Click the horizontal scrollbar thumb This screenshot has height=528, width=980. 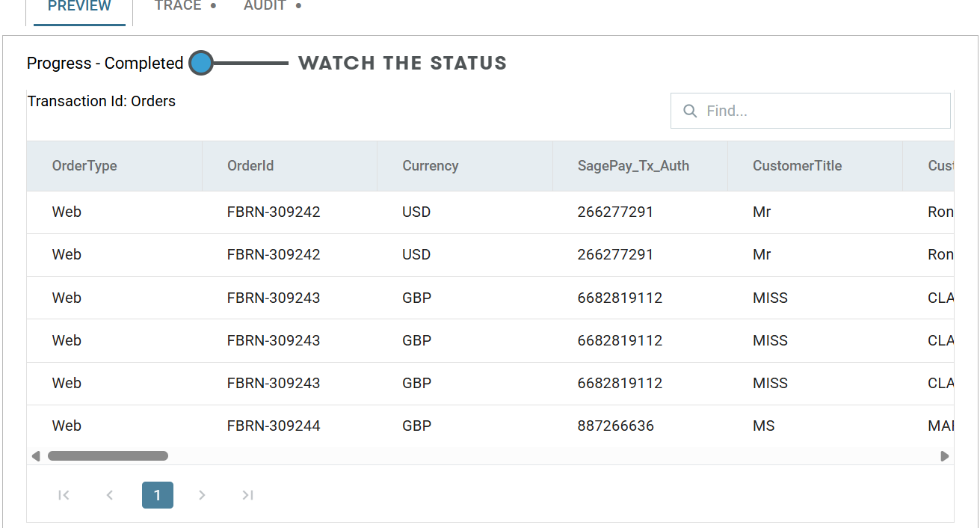click(108, 456)
